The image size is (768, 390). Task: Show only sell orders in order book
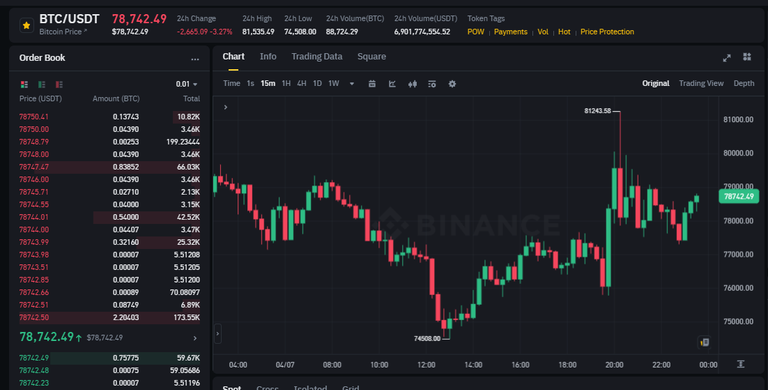click(59, 84)
